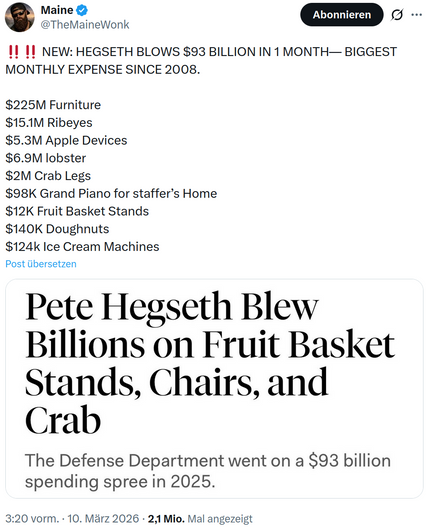This screenshot has width=435, height=528.
Task: Click the second red double exclamation emoji
Action: (31, 52)
